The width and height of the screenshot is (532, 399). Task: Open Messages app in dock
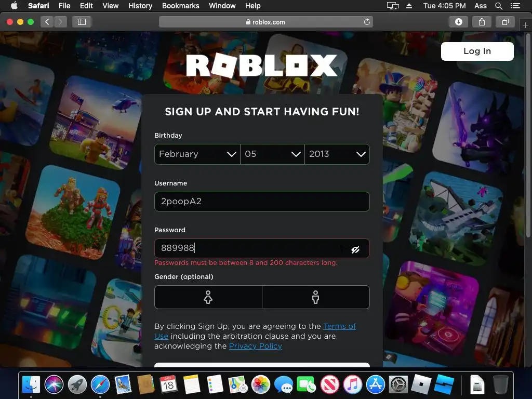(x=284, y=385)
